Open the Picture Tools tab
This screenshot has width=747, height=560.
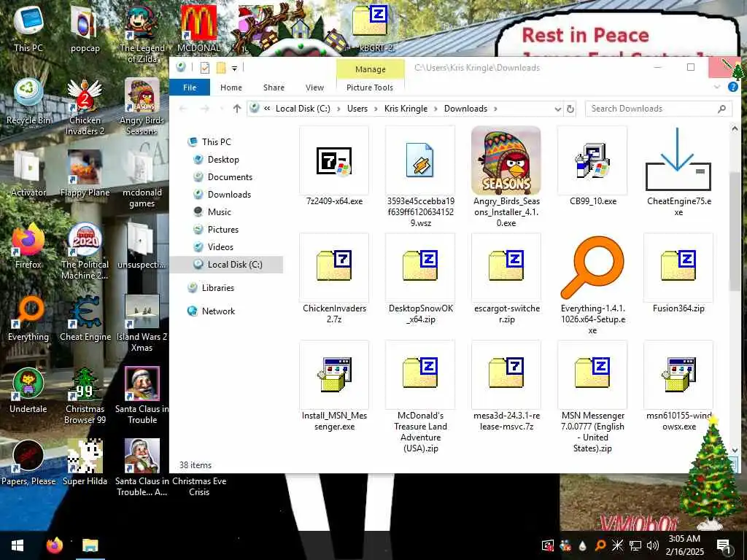[x=370, y=87]
